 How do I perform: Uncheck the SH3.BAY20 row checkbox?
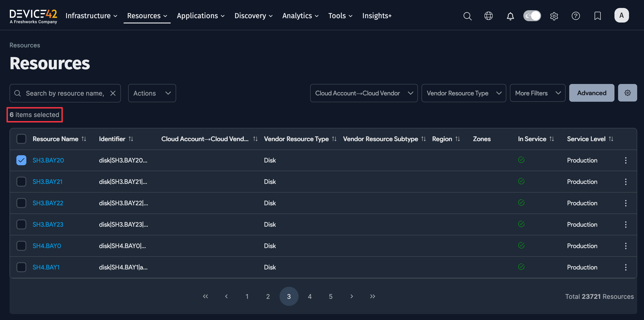21,160
